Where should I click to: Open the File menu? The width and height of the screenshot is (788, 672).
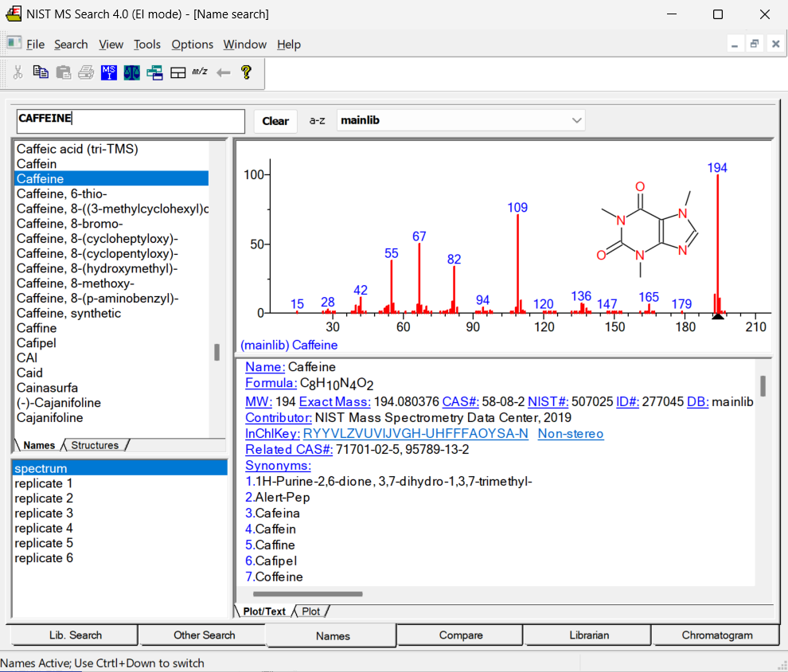(x=35, y=45)
